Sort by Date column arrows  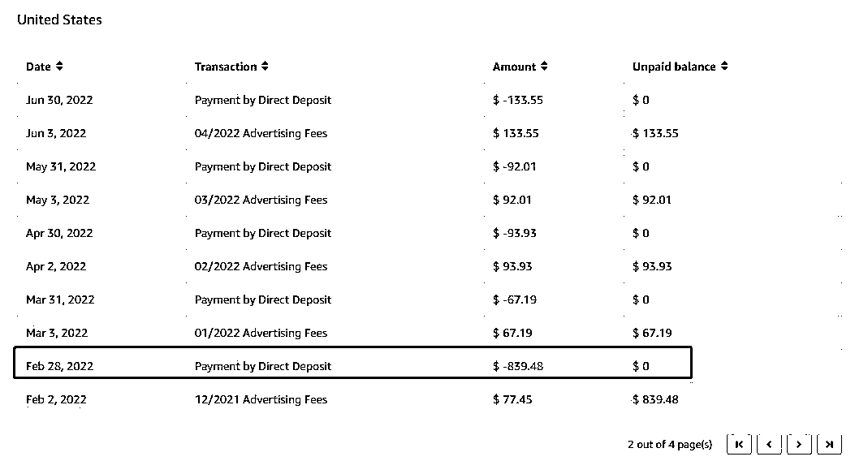pos(59,67)
